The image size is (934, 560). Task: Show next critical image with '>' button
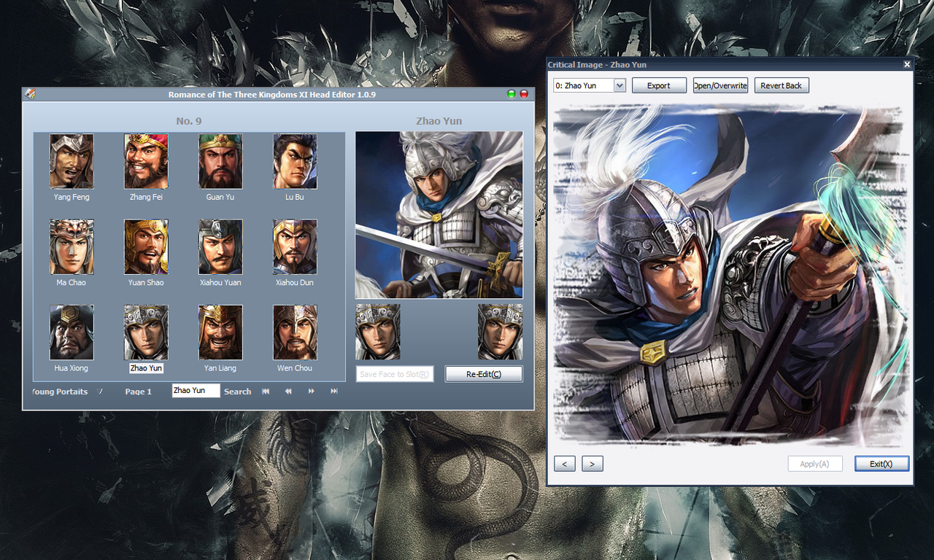click(x=593, y=464)
